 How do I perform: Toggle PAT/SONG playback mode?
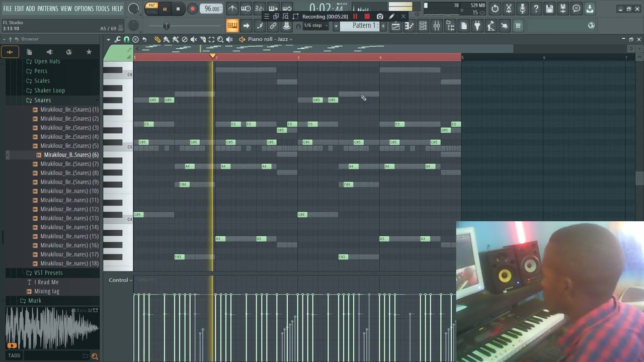pos(151,9)
